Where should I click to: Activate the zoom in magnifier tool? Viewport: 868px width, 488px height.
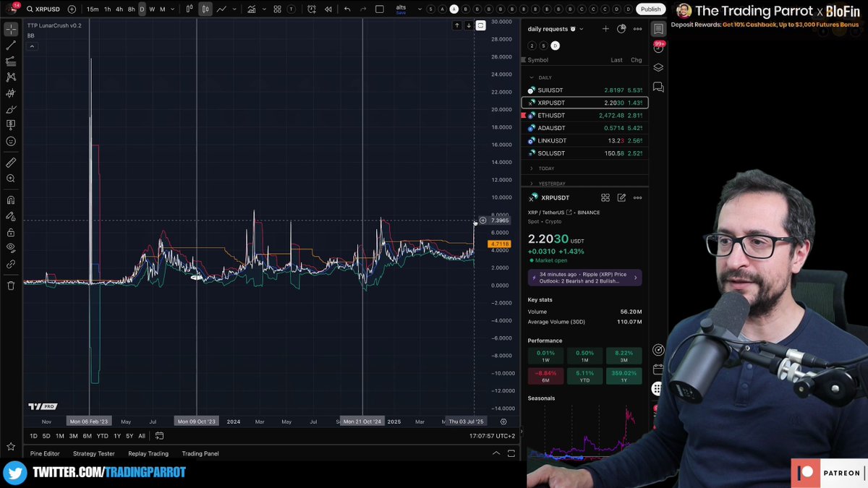[x=11, y=179]
